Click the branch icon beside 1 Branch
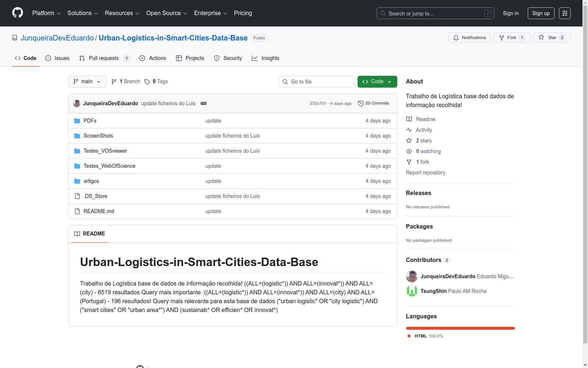 coord(114,82)
